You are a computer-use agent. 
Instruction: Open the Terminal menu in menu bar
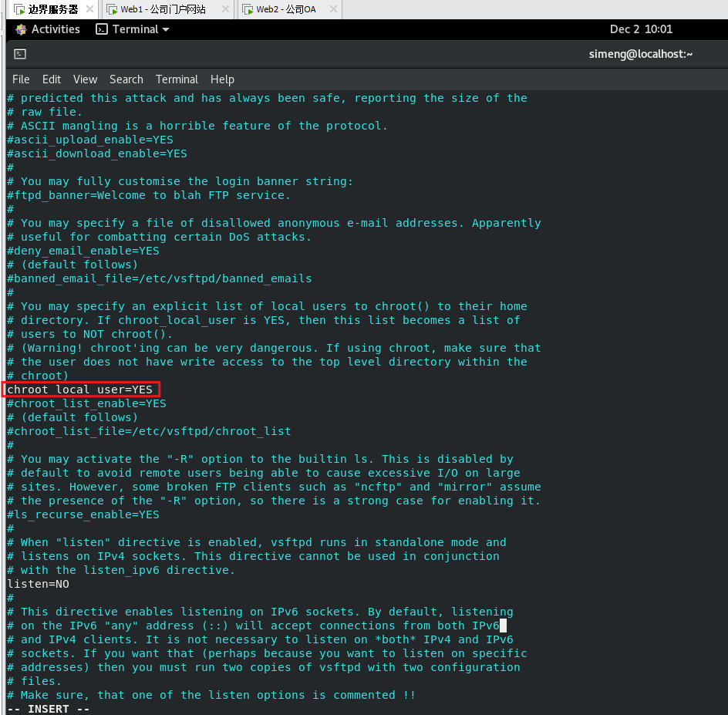[x=177, y=79]
